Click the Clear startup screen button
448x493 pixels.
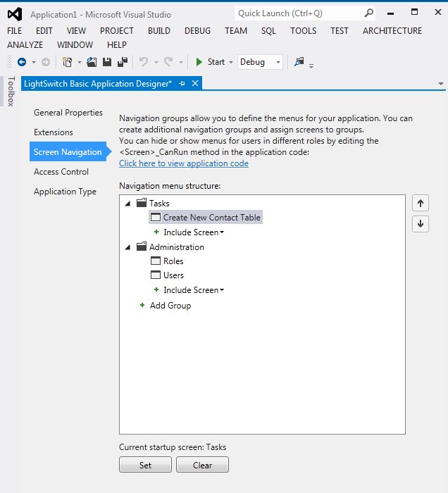[x=202, y=465]
